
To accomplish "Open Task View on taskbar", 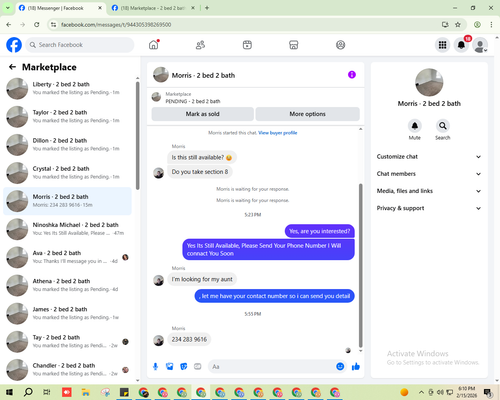I will (47, 392).
